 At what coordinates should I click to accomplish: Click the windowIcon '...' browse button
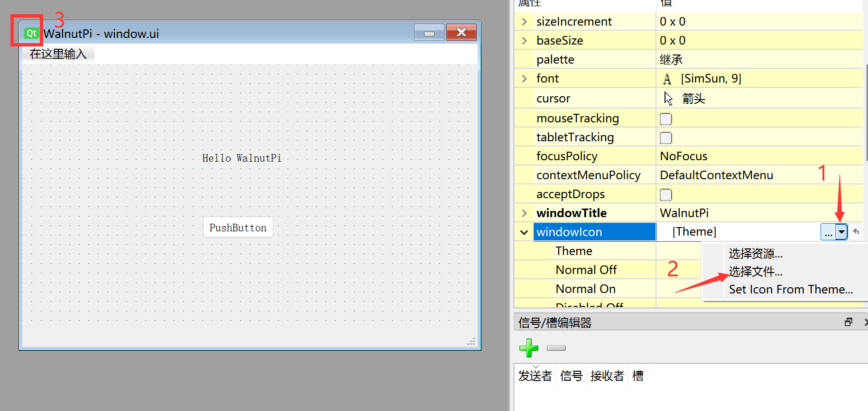pyautogui.click(x=828, y=232)
